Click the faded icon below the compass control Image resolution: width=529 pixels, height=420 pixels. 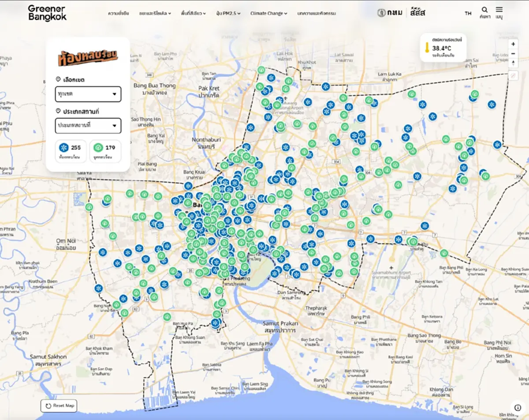point(513,75)
